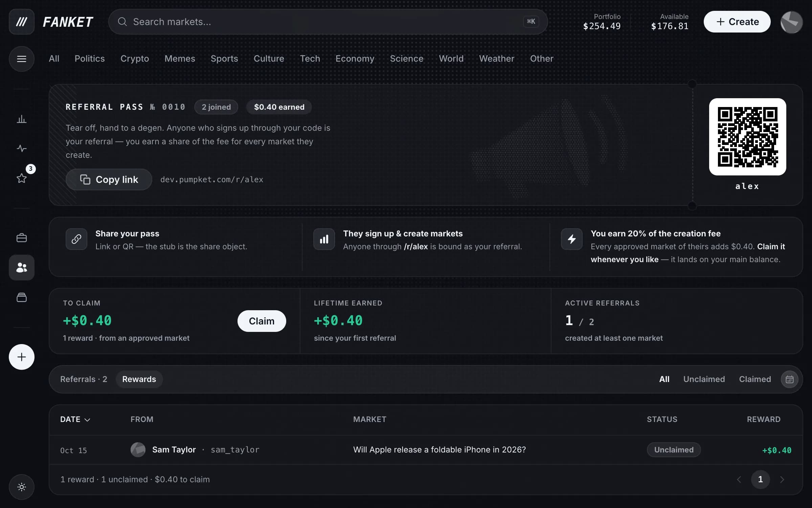Select the Memes category
This screenshot has height=508, width=812.
(x=180, y=59)
